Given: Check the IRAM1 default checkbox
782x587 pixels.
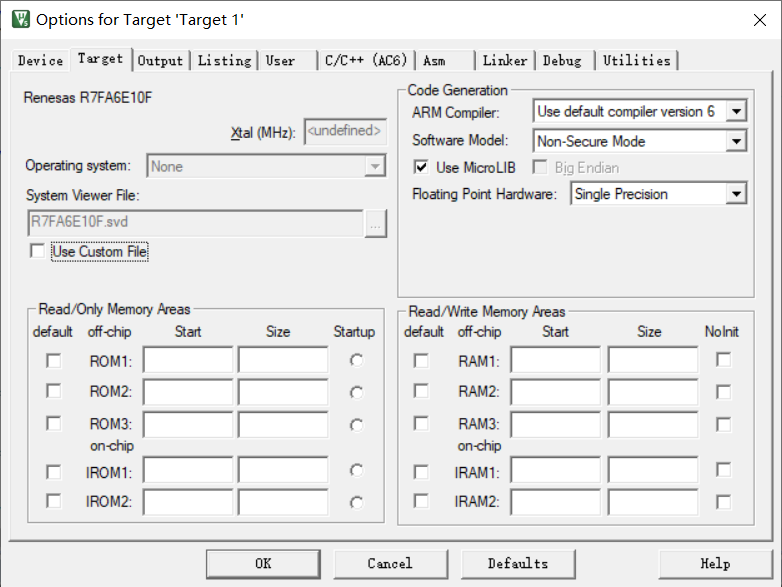Looking at the screenshot, I should (x=421, y=472).
